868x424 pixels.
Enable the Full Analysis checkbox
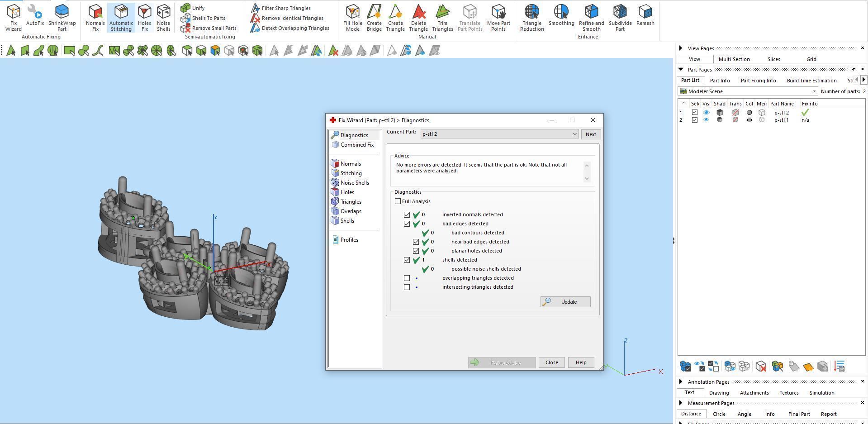pos(398,201)
